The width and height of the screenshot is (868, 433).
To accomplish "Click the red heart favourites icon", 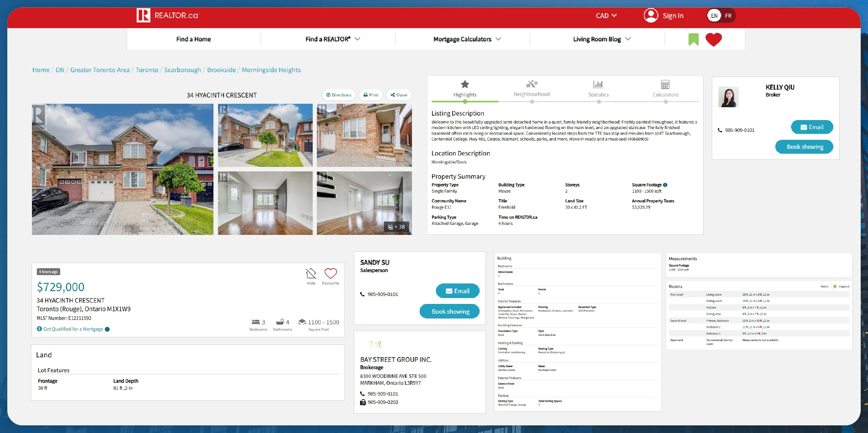I will click(714, 39).
